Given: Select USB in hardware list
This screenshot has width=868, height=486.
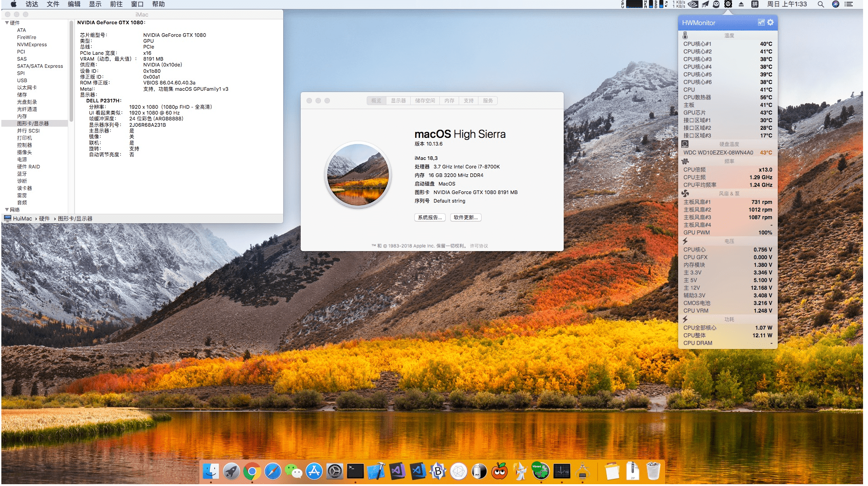Looking at the screenshot, I should point(22,80).
